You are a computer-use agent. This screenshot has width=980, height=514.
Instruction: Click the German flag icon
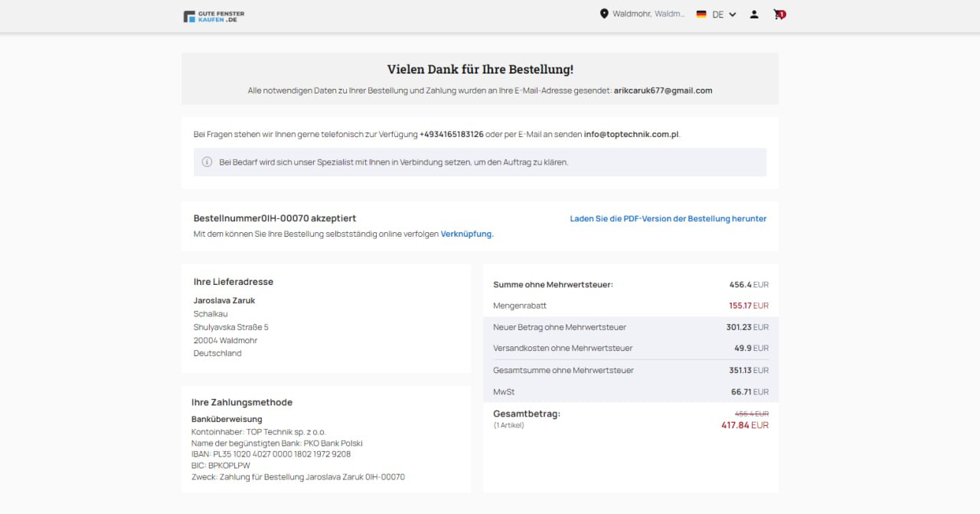(701, 14)
